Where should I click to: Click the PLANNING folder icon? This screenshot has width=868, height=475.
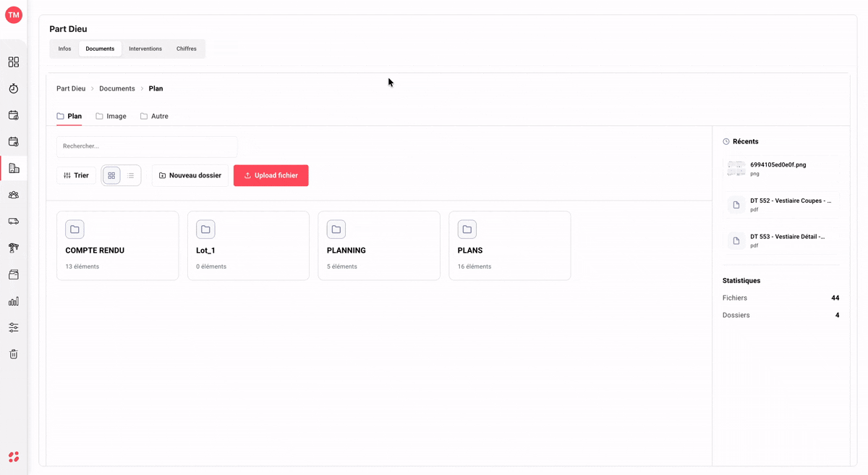point(336,230)
